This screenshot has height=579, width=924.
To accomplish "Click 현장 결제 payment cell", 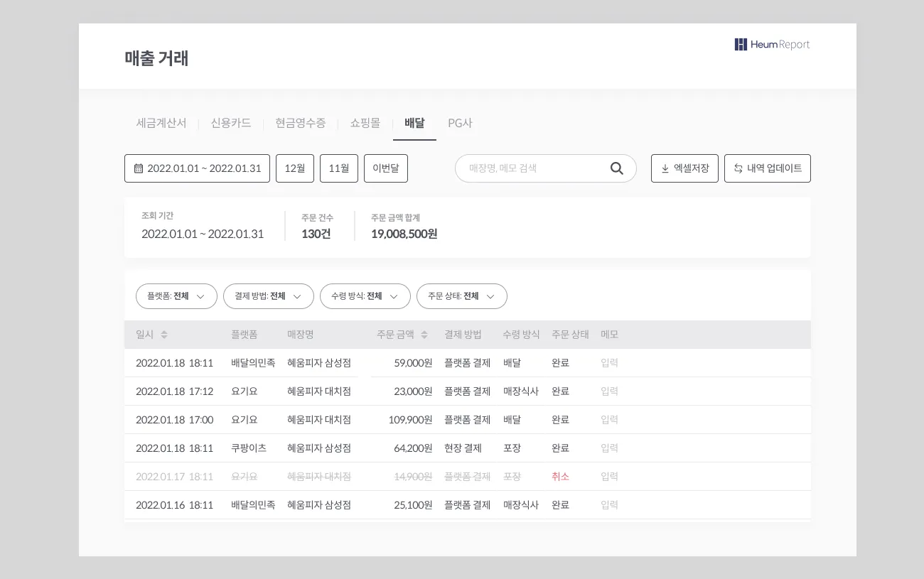I will coord(463,448).
